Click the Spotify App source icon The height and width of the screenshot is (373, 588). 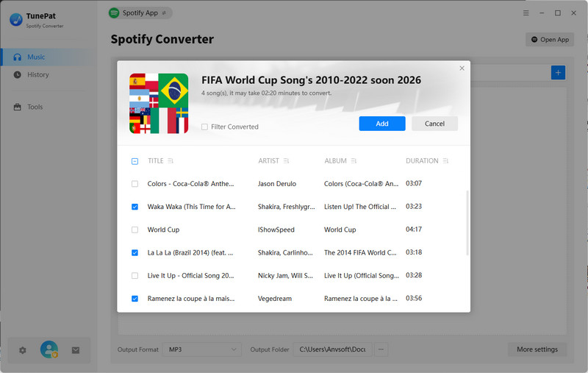tap(114, 13)
